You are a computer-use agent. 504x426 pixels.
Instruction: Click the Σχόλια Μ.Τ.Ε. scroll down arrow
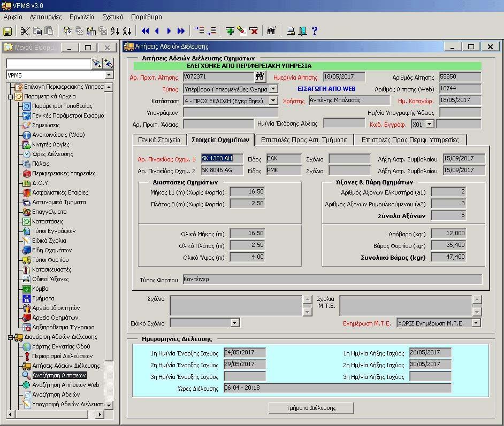coord(477,312)
